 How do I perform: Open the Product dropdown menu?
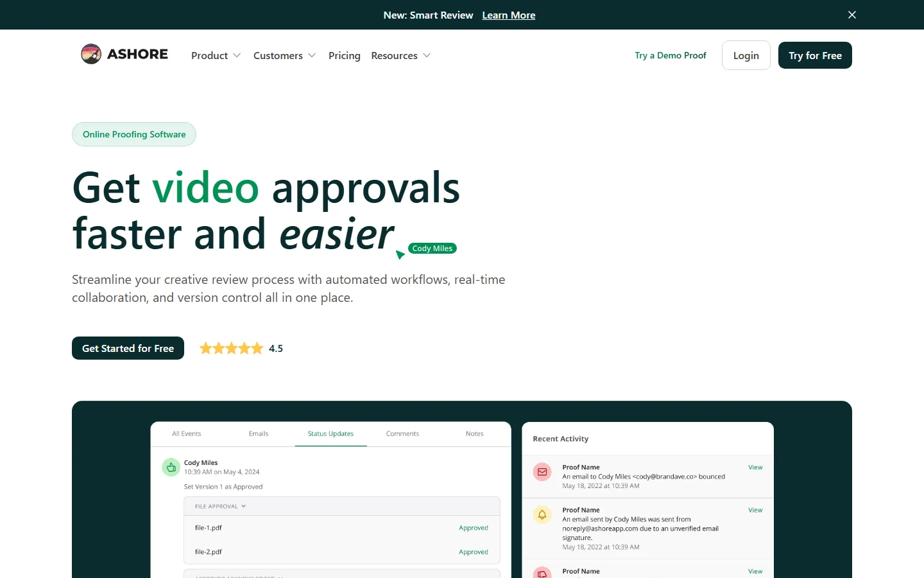pos(216,56)
